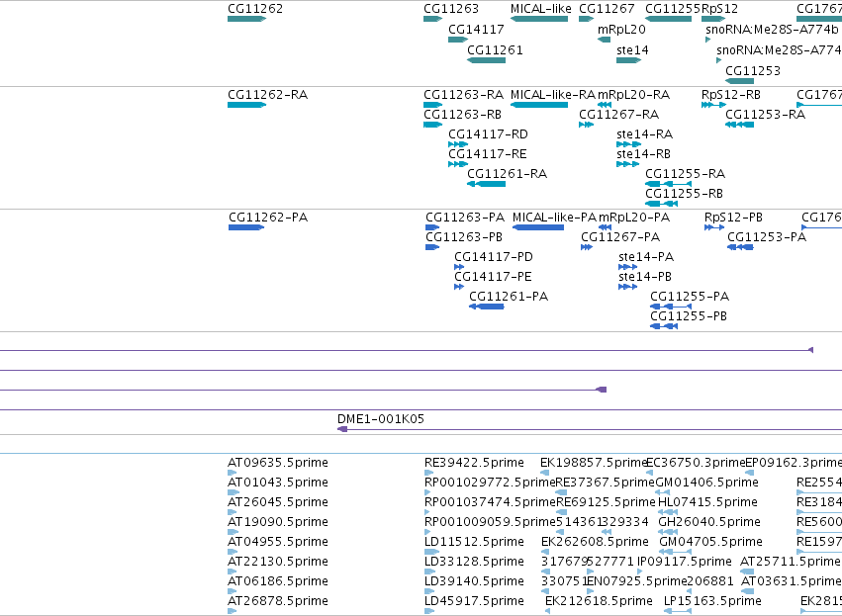Click protein RpS12-PB label

[x=733, y=218]
